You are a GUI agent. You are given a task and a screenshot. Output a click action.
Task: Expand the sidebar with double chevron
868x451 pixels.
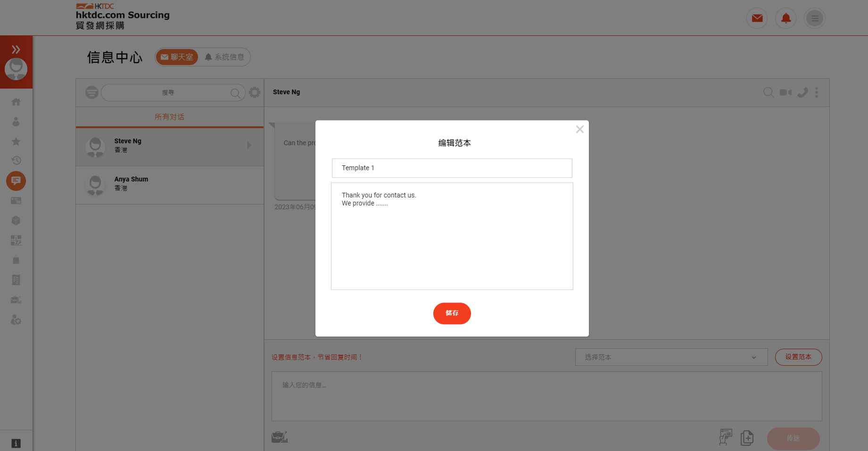click(16, 49)
